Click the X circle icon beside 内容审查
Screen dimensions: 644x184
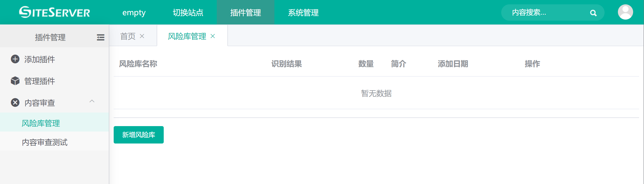[x=15, y=103]
